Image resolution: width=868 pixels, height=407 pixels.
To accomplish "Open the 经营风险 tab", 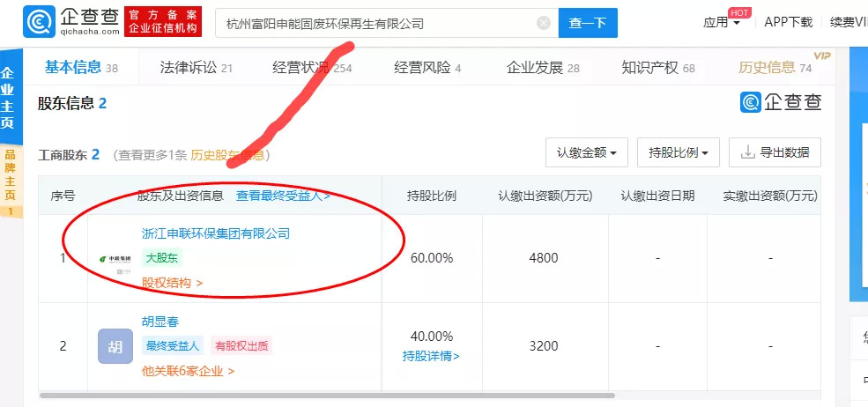I will (x=427, y=68).
